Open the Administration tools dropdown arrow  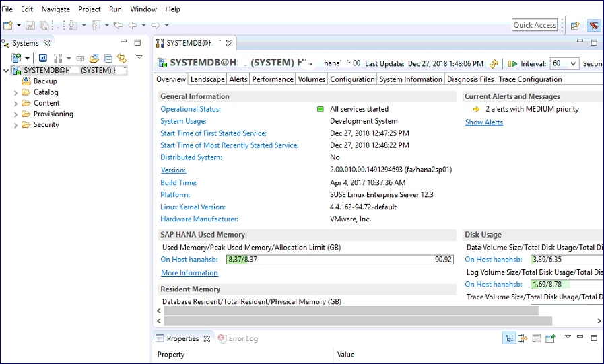pos(69,59)
